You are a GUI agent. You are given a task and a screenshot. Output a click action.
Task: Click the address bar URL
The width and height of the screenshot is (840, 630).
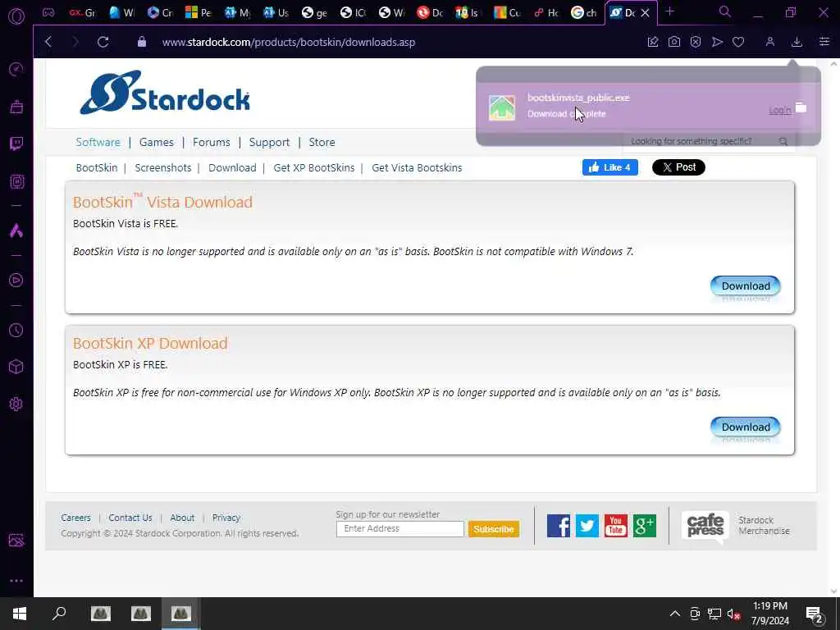pyautogui.click(x=289, y=42)
